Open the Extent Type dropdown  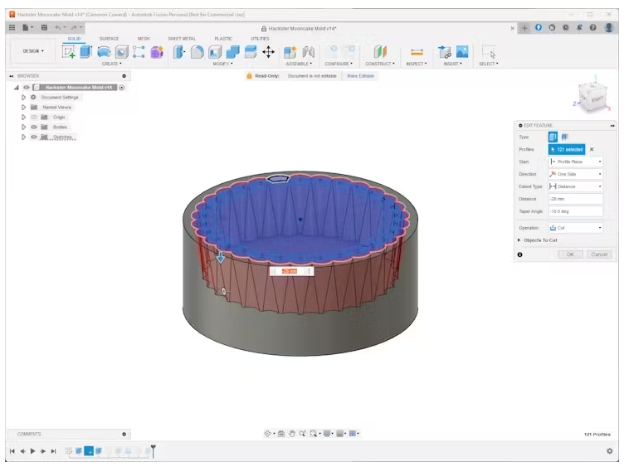click(x=575, y=186)
